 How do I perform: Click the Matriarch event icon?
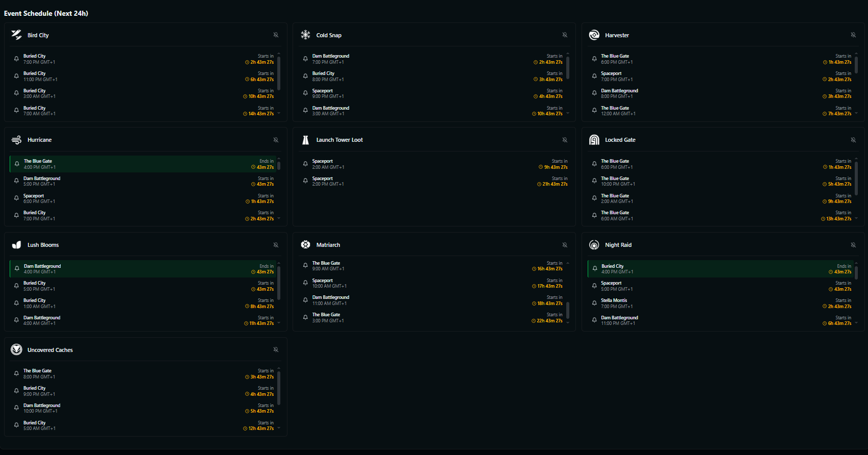305,244
